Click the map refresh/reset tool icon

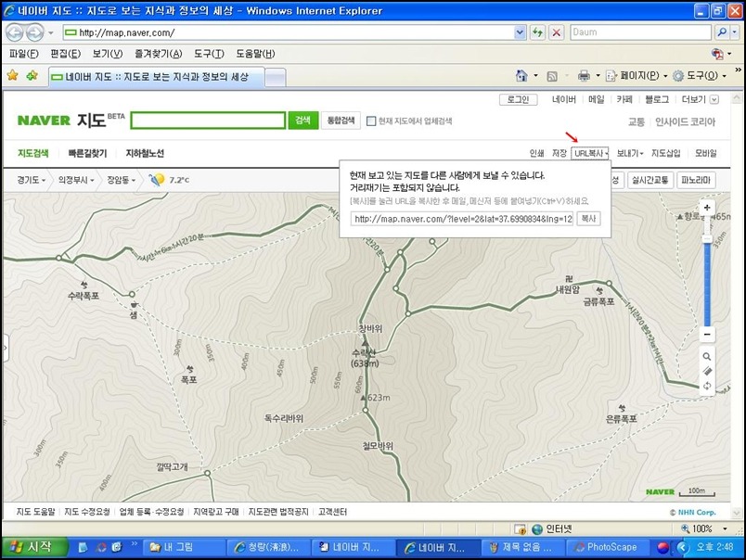click(707, 386)
